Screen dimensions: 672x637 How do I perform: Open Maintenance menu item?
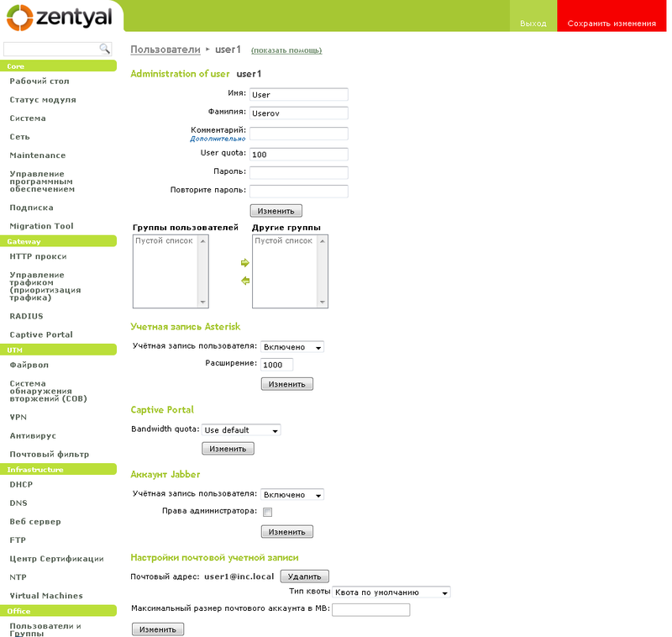coord(38,155)
